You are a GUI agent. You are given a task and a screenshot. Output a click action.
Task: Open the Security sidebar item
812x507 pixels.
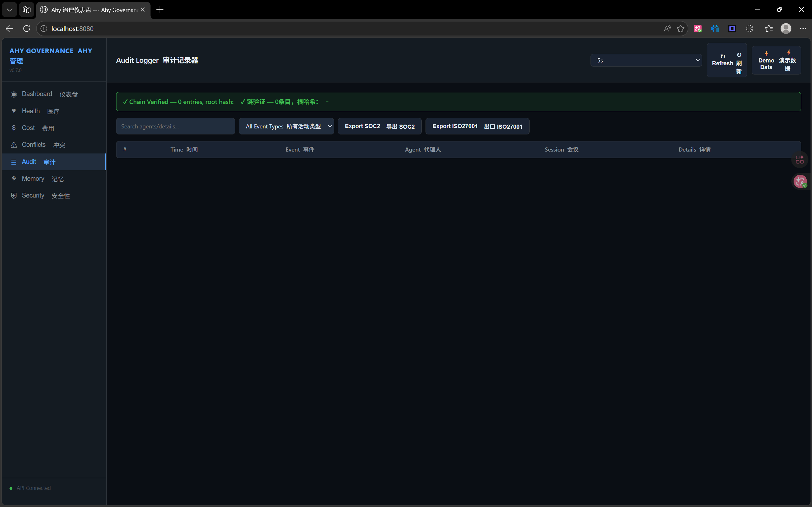tap(54, 196)
